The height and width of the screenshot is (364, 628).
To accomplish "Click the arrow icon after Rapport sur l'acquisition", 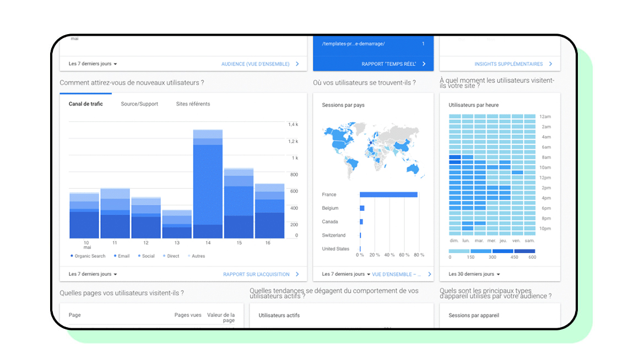I will click(x=297, y=274).
